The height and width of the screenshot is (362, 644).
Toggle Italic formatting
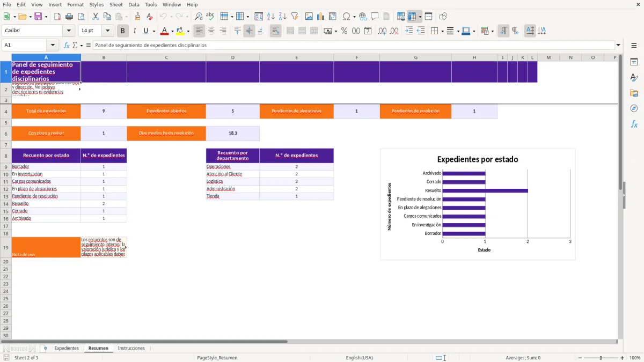134,31
